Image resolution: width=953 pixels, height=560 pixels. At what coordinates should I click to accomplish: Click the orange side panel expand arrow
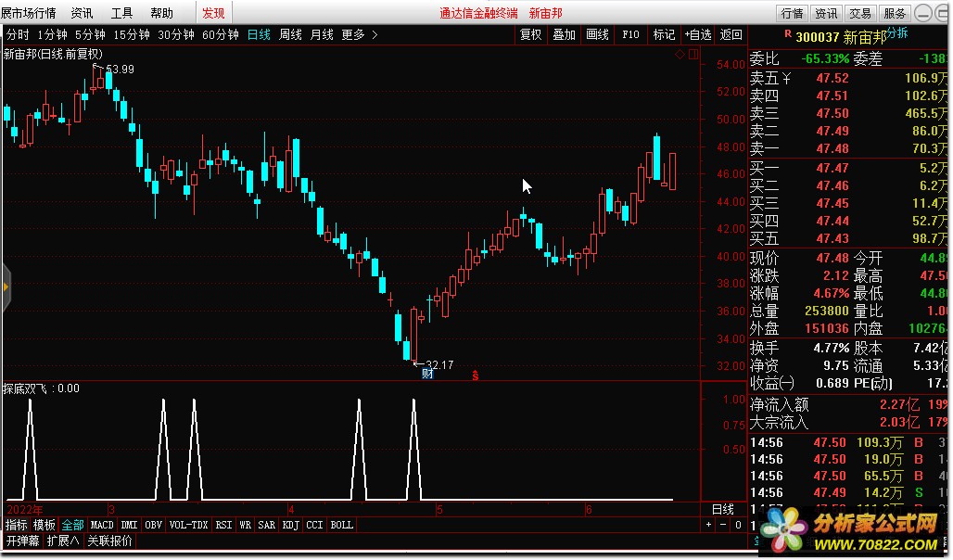[x=6, y=287]
